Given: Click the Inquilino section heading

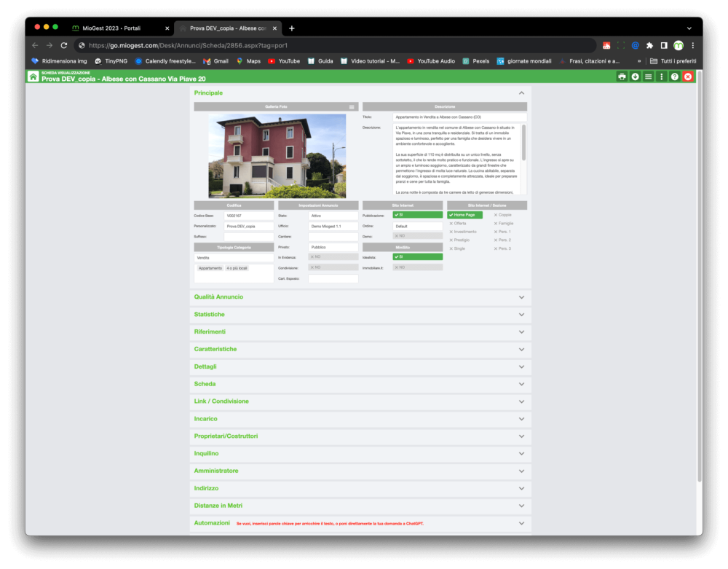Looking at the screenshot, I should pos(206,454).
